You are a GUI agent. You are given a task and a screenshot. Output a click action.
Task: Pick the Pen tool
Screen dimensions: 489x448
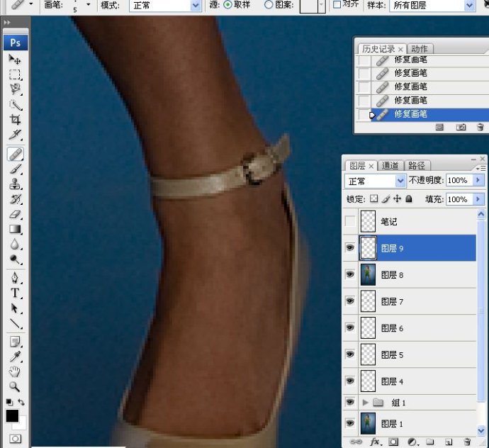[x=15, y=278]
